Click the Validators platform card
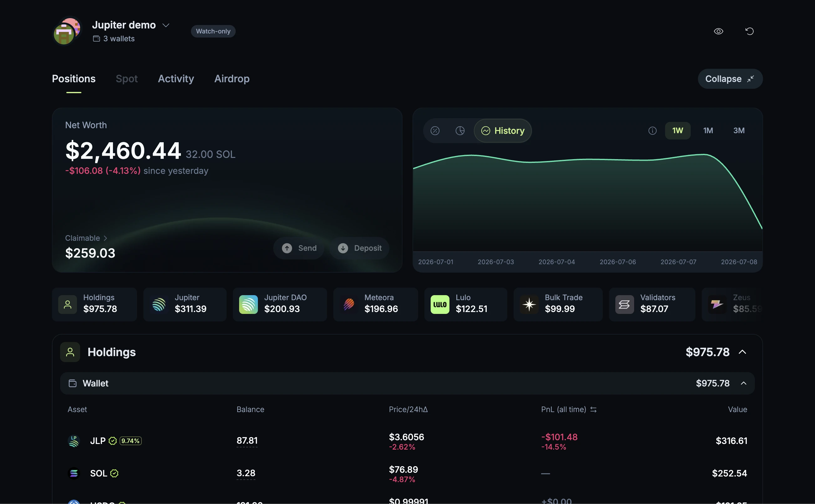 (x=652, y=304)
